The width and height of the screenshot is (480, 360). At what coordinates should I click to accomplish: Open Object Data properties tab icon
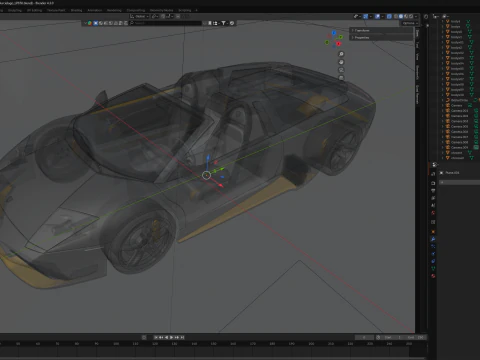433,268
